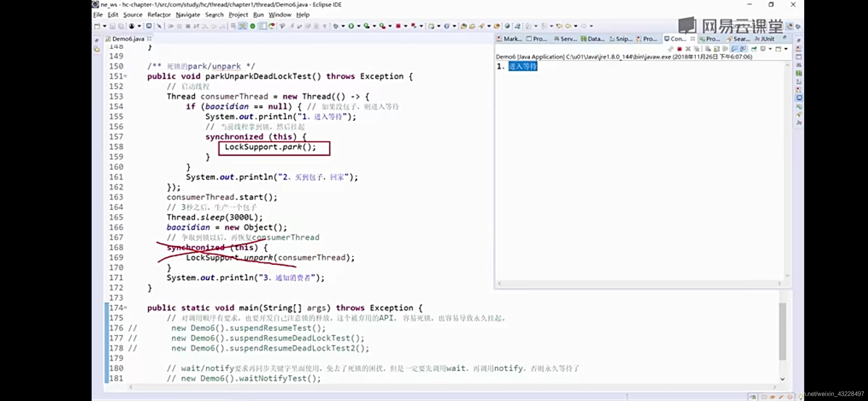Click the New file toolbar icon
868x401 pixels.
97,26
